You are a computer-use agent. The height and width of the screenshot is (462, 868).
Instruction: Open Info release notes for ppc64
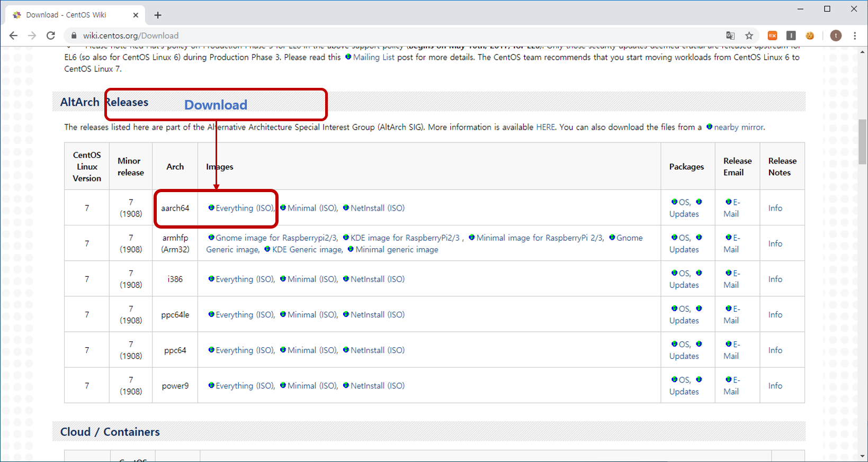pyautogui.click(x=775, y=350)
